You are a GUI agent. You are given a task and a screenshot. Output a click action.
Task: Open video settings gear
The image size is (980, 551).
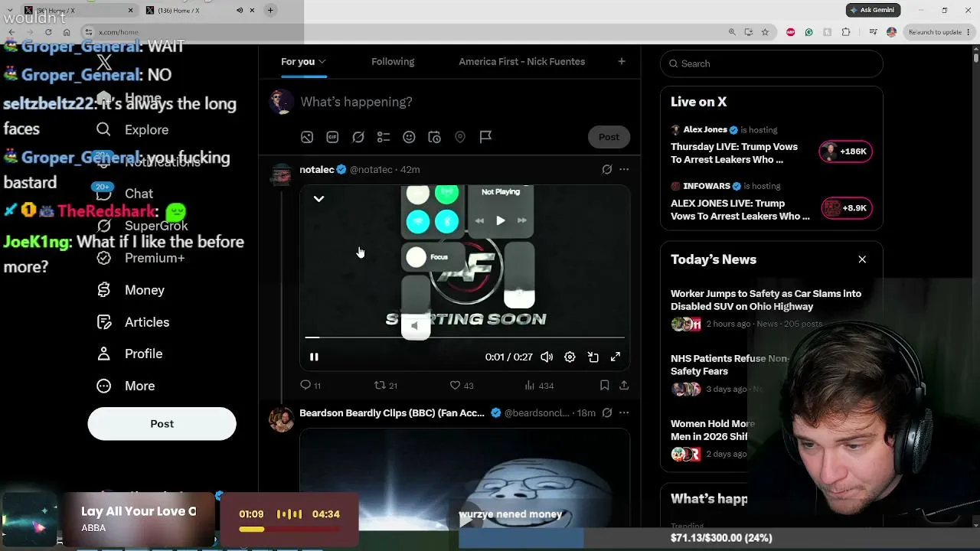tap(570, 357)
